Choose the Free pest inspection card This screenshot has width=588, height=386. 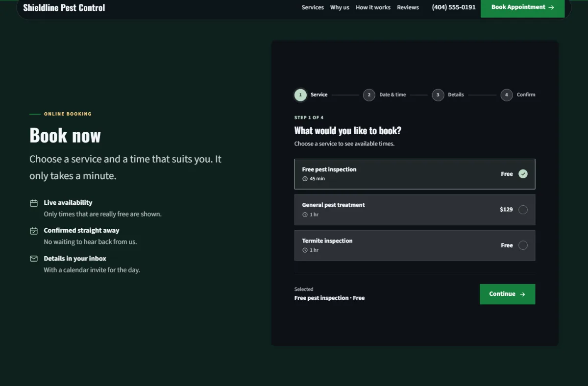tap(415, 174)
